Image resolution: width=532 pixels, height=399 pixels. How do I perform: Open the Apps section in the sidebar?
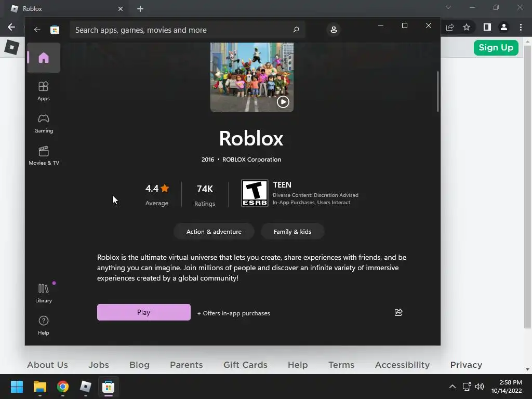(44, 91)
